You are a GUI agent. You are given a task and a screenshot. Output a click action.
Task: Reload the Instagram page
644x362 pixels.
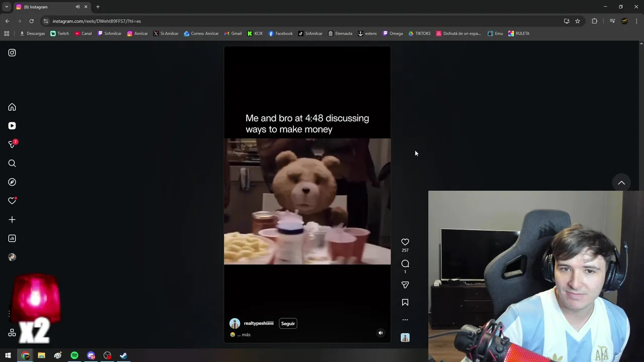click(x=31, y=21)
